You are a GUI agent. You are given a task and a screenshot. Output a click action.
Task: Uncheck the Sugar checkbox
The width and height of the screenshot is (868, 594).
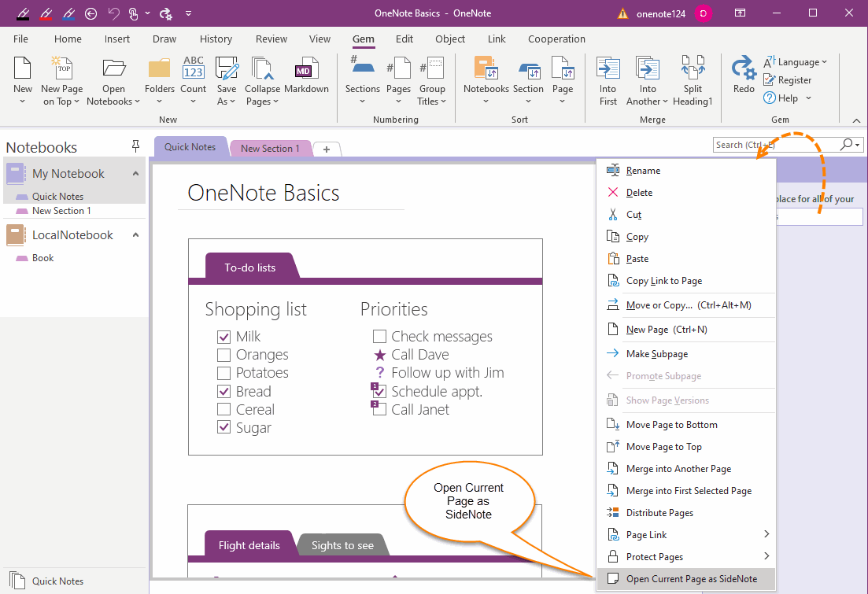coord(223,427)
